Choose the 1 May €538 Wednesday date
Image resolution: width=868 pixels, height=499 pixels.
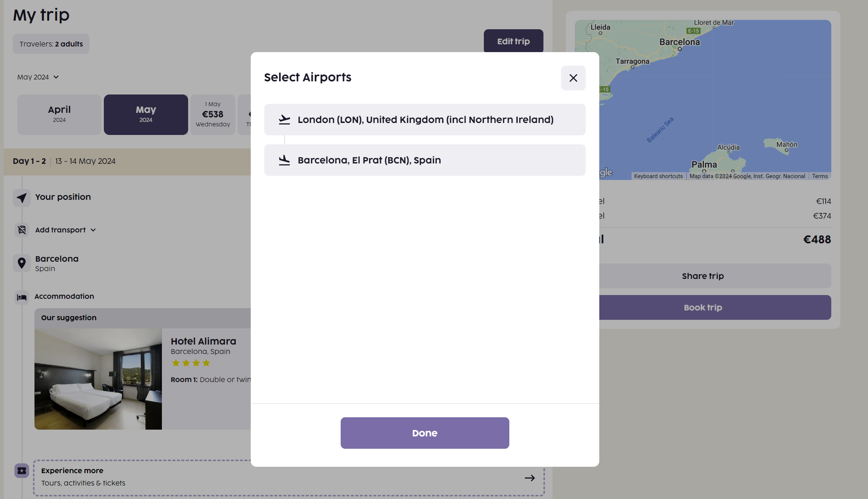point(213,114)
